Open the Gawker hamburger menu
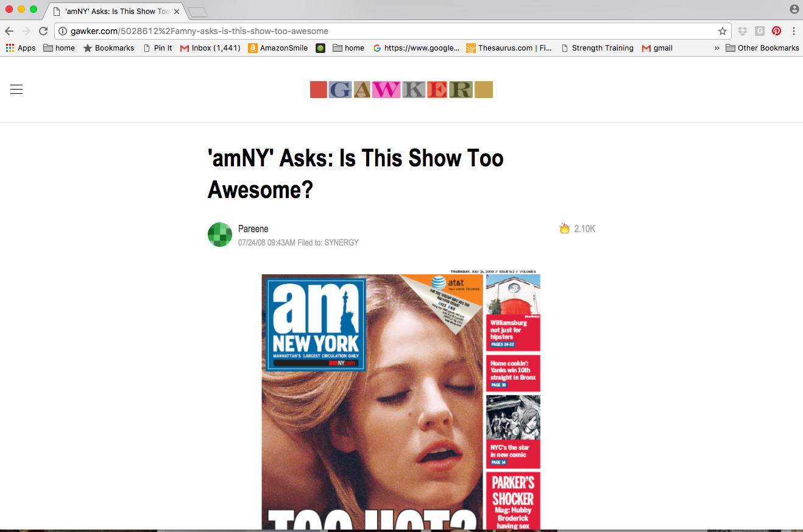Screen dimensions: 803x532 [x=16, y=89]
